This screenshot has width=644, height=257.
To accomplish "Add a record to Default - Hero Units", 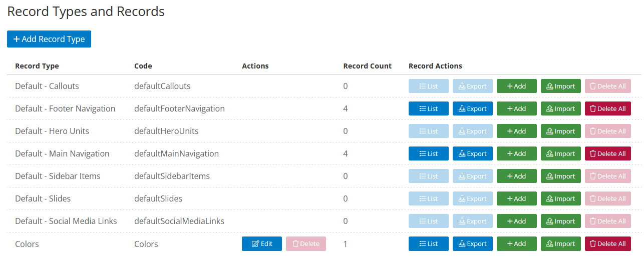I will click(x=517, y=131).
